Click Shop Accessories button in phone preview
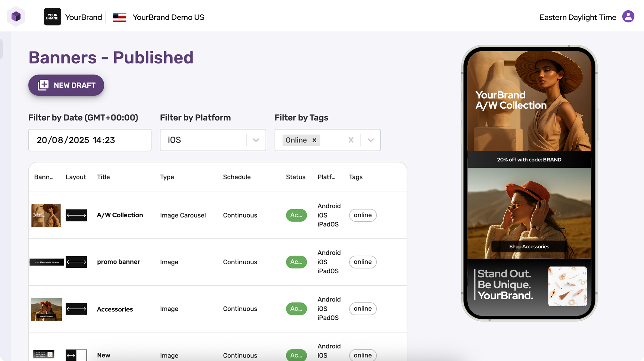The image size is (644, 361). (529, 247)
